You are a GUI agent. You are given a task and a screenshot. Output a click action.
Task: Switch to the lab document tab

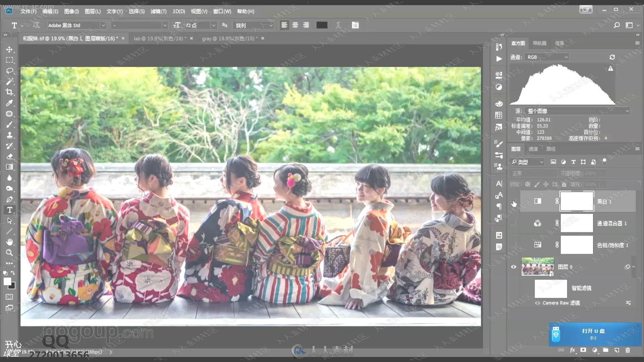[160, 39]
